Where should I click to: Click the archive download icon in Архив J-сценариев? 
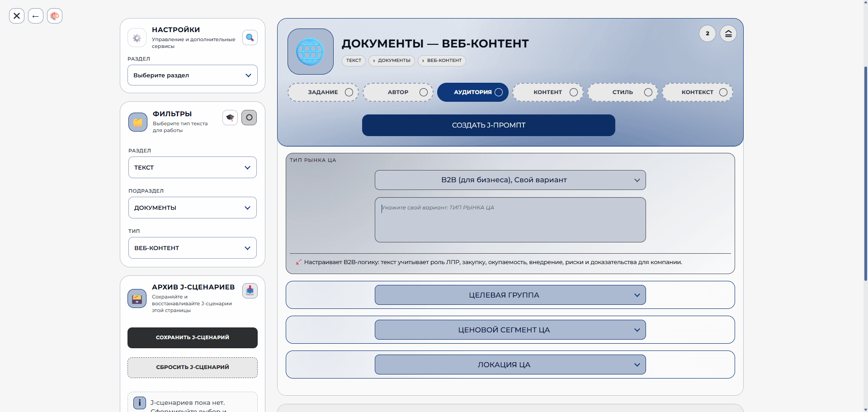pos(250,290)
